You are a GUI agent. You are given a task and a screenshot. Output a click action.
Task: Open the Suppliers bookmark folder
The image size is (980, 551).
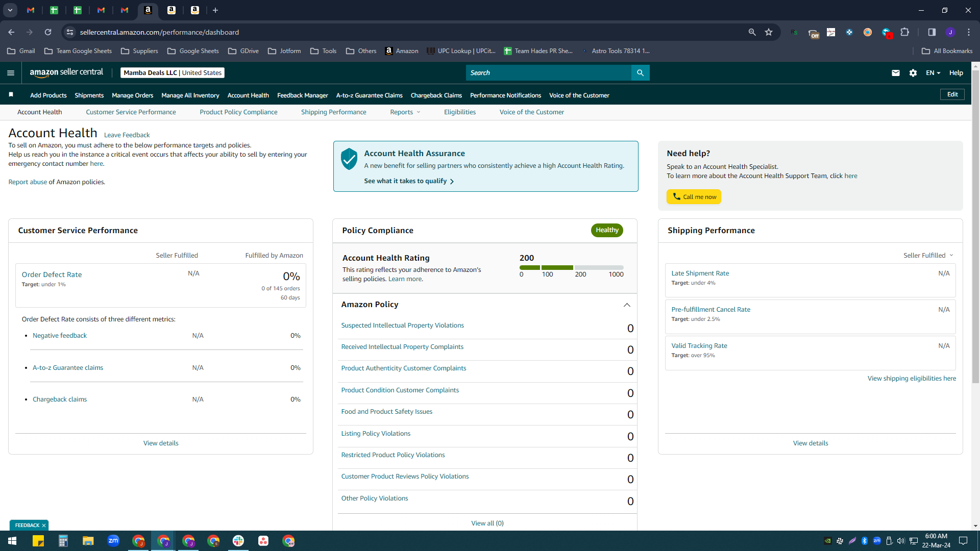(x=139, y=51)
